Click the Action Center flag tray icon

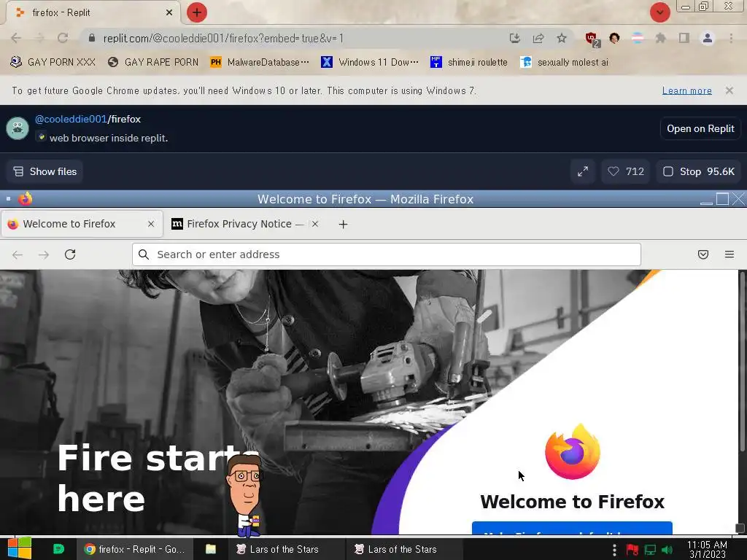pos(632,550)
